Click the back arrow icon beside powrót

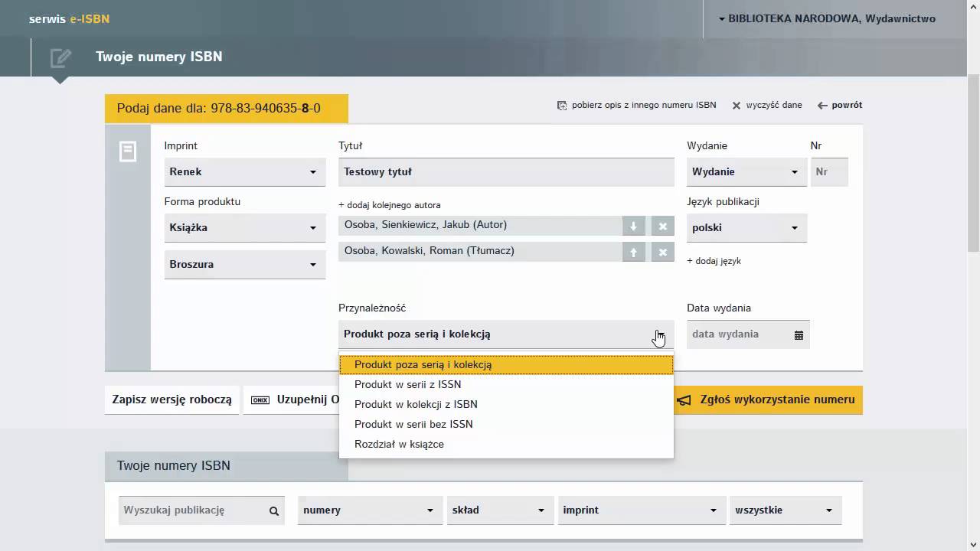click(x=822, y=106)
